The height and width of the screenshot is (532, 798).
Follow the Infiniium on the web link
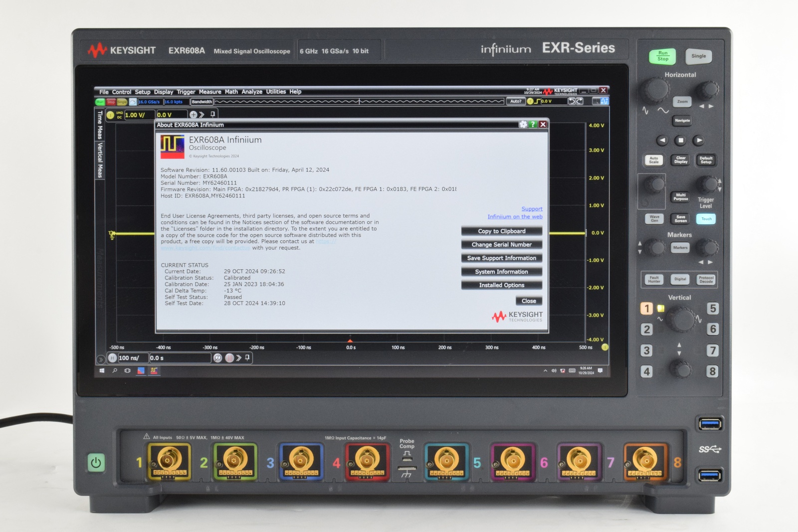coord(515,216)
